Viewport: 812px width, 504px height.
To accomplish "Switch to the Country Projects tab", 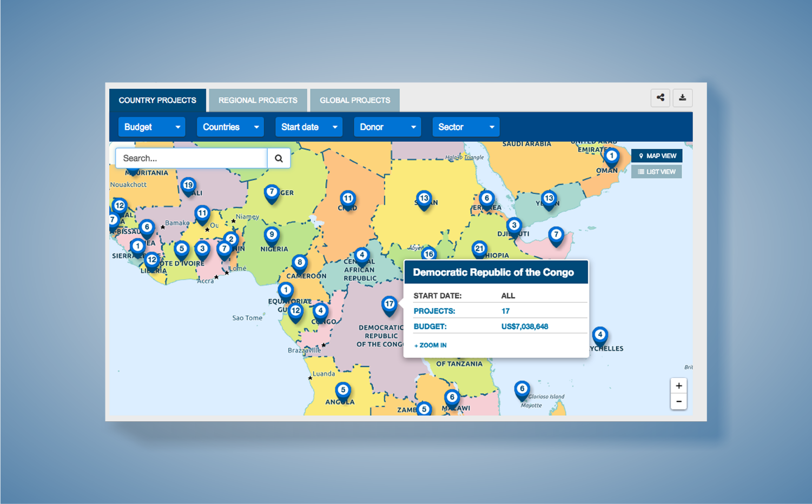I will click(x=157, y=100).
